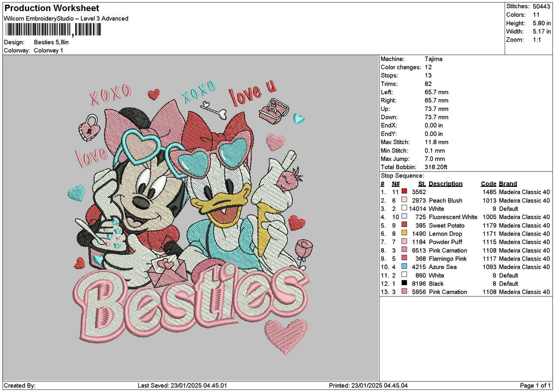Click the 'St.' column header
555x392 pixels.
(422, 184)
